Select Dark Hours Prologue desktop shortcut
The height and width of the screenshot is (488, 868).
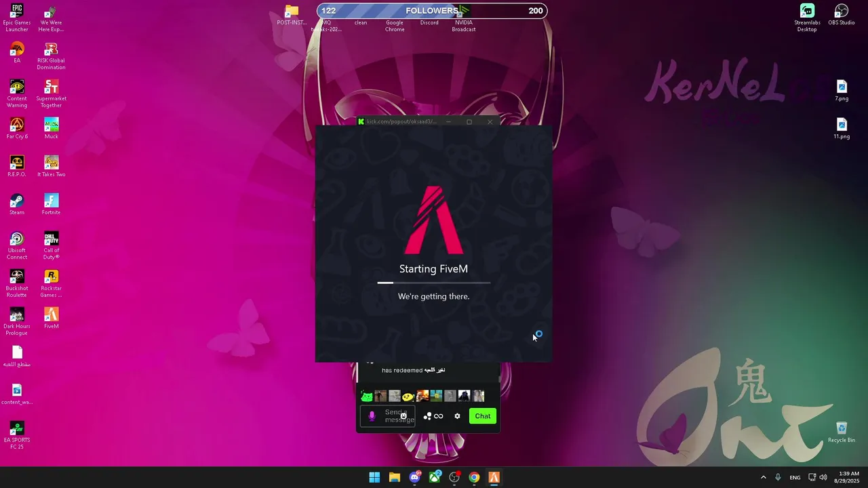[x=17, y=322]
